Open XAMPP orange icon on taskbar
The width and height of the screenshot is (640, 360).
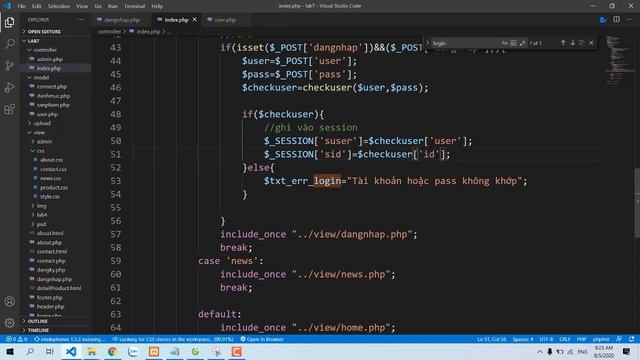[x=154, y=351]
